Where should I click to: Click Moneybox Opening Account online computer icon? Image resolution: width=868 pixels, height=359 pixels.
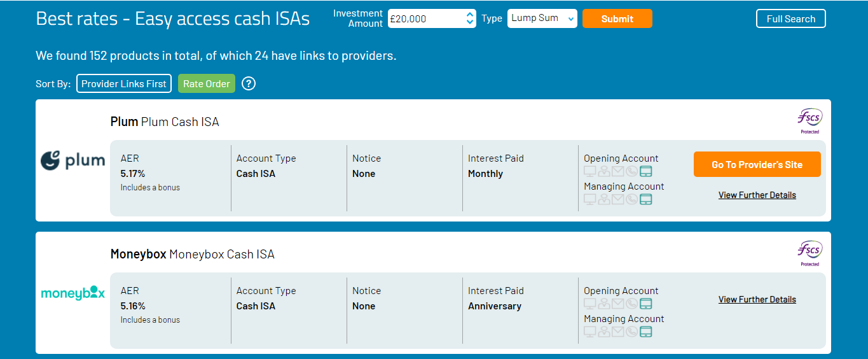590,304
